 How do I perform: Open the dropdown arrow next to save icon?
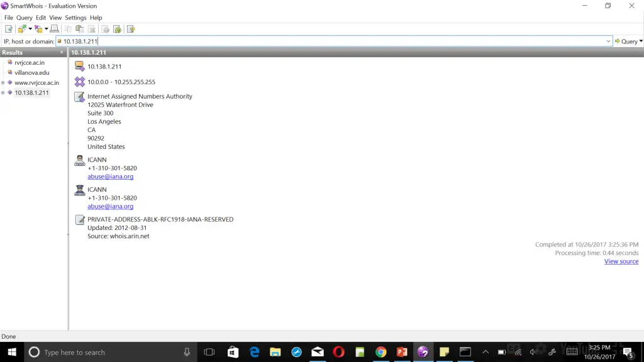point(47,29)
